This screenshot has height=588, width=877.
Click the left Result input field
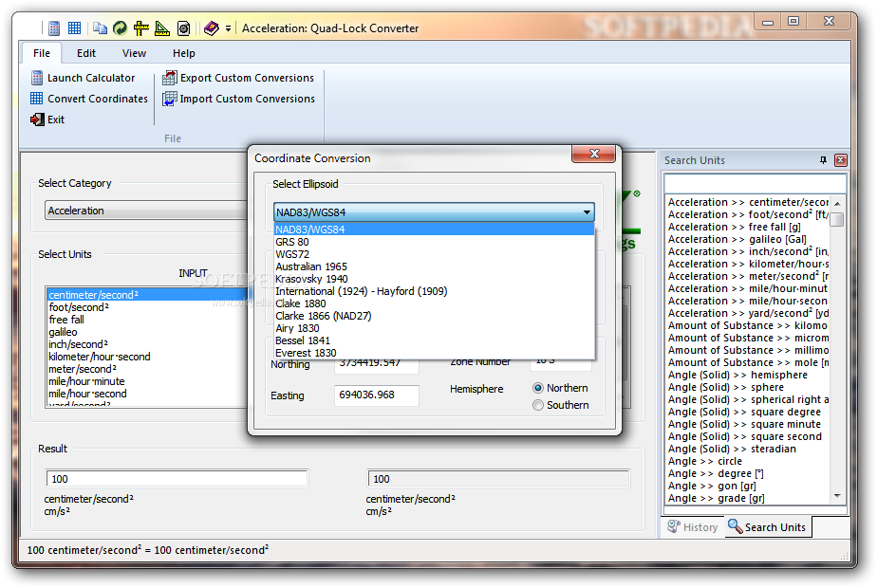click(177, 479)
